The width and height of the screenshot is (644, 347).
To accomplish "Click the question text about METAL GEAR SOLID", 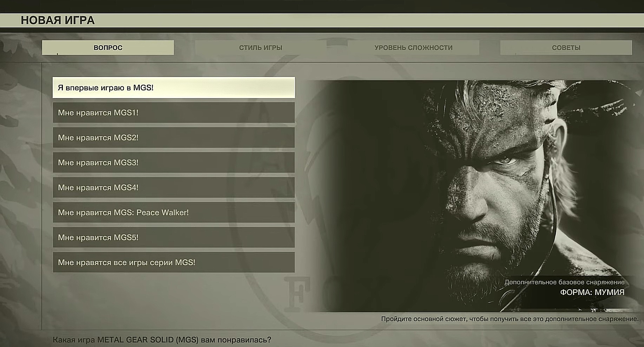I will (162, 340).
